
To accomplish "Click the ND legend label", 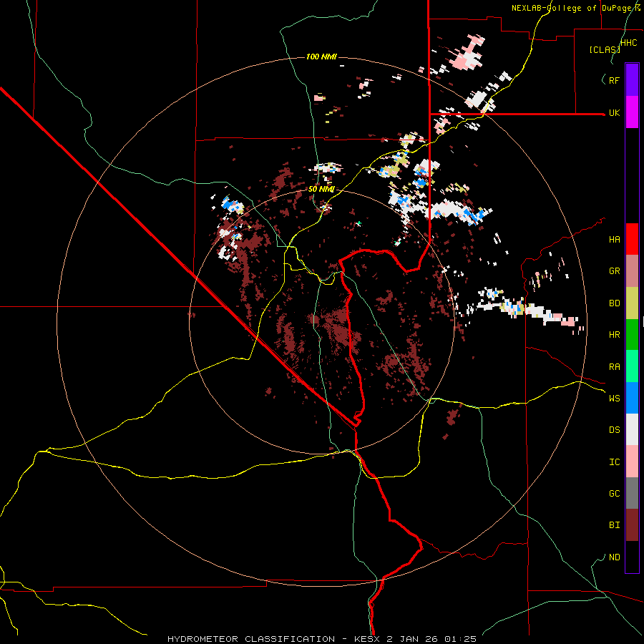I will pos(614,557).
